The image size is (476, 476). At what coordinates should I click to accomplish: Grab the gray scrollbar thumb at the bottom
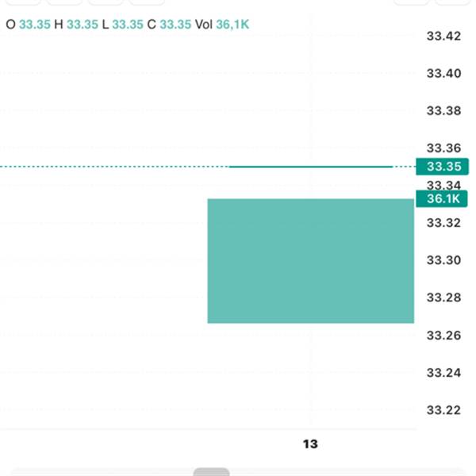point(211,472)
